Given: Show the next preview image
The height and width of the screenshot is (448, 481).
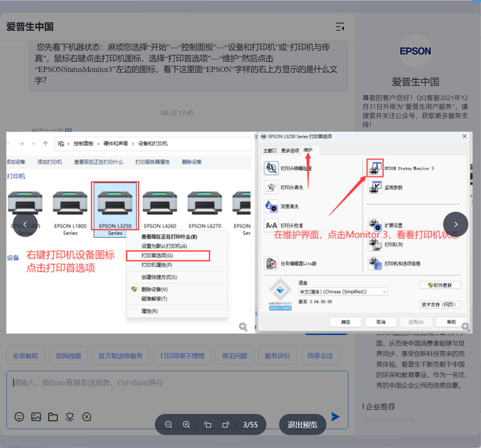Looking at the screenshot, I should (456, 224).
